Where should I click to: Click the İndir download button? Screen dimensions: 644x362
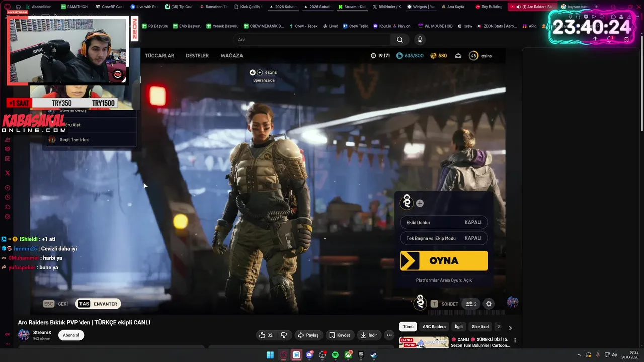pyautogui.click(x=369, y=335)
